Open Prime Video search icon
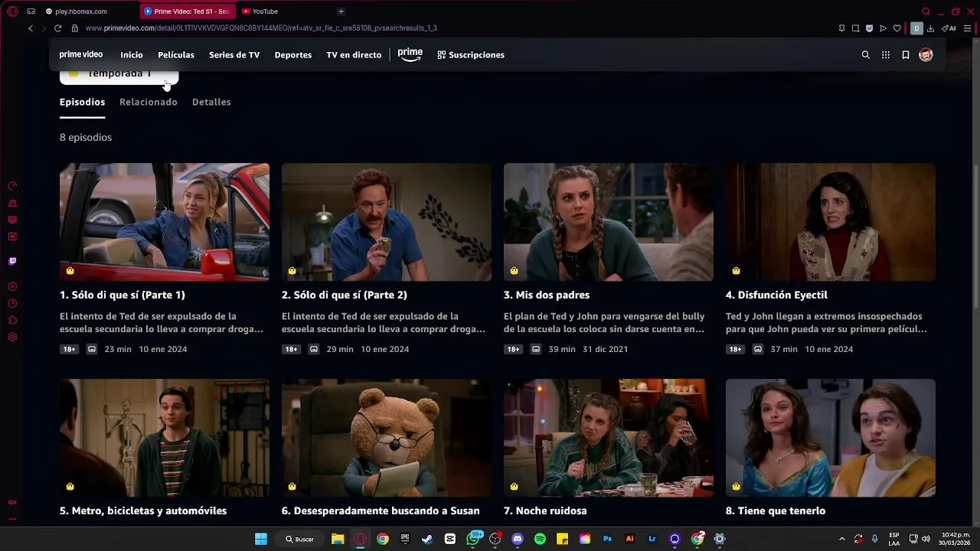This screenshot has height=551, width=980. (x=866, y=55)
